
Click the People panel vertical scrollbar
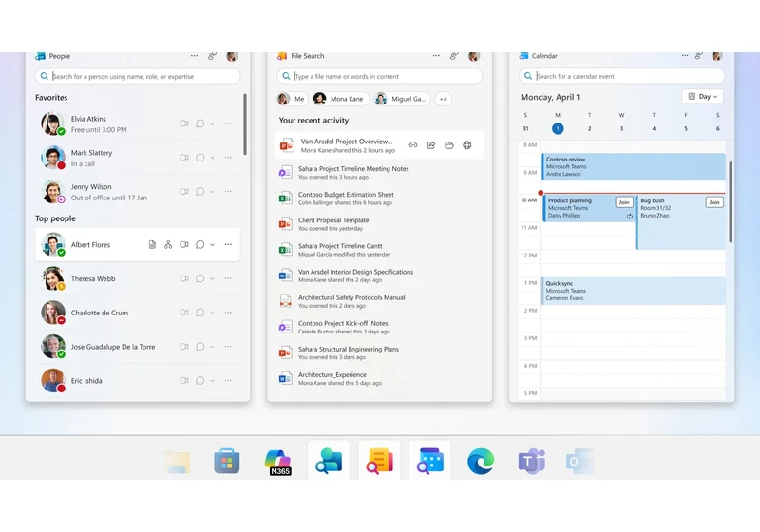pos(245,124)
